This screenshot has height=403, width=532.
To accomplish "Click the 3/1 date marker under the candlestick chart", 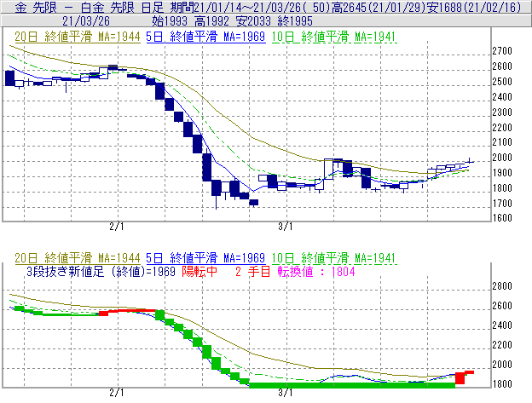I will pyautogui.click(x=286, y=227).
